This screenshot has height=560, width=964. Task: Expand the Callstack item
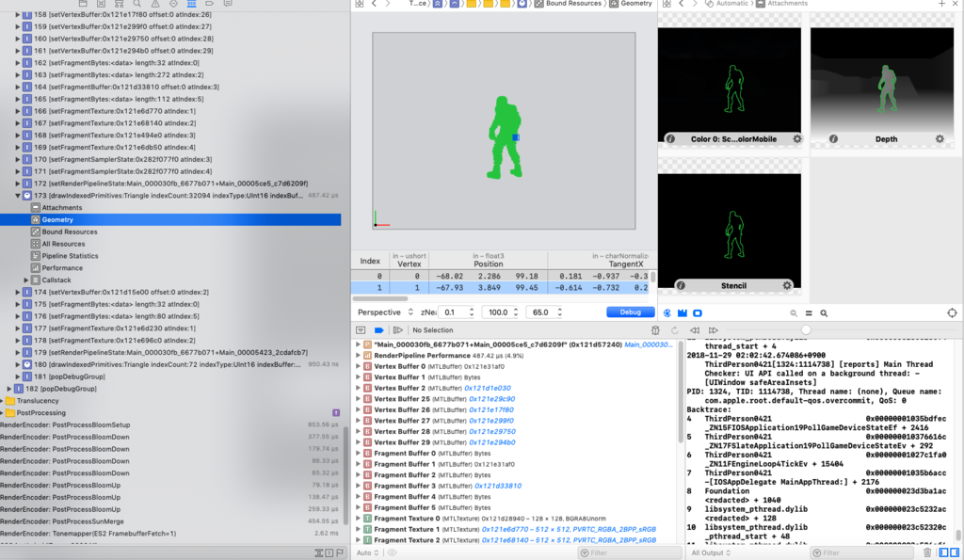(x=25, y=280)
